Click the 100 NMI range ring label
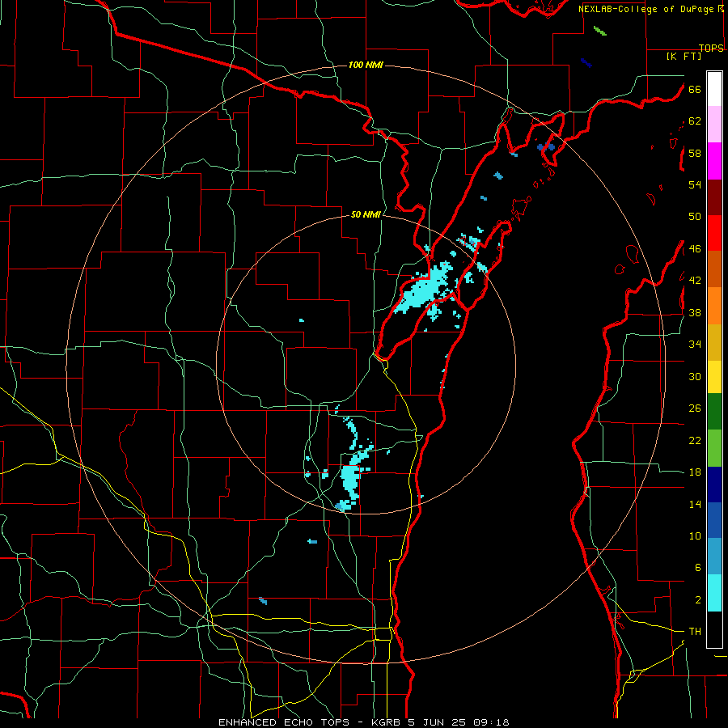The height and width of the screenshot is (728, 728). [366, 65]
